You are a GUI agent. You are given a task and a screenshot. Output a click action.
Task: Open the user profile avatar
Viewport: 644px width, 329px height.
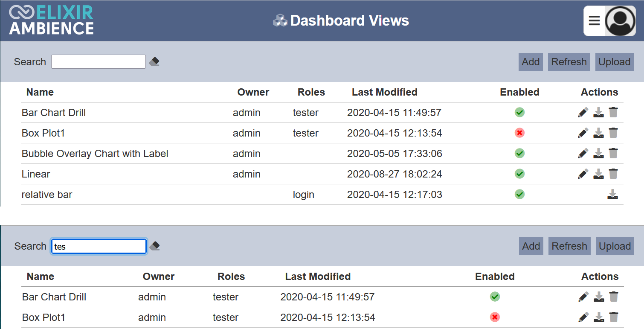[x=621, y=21]
